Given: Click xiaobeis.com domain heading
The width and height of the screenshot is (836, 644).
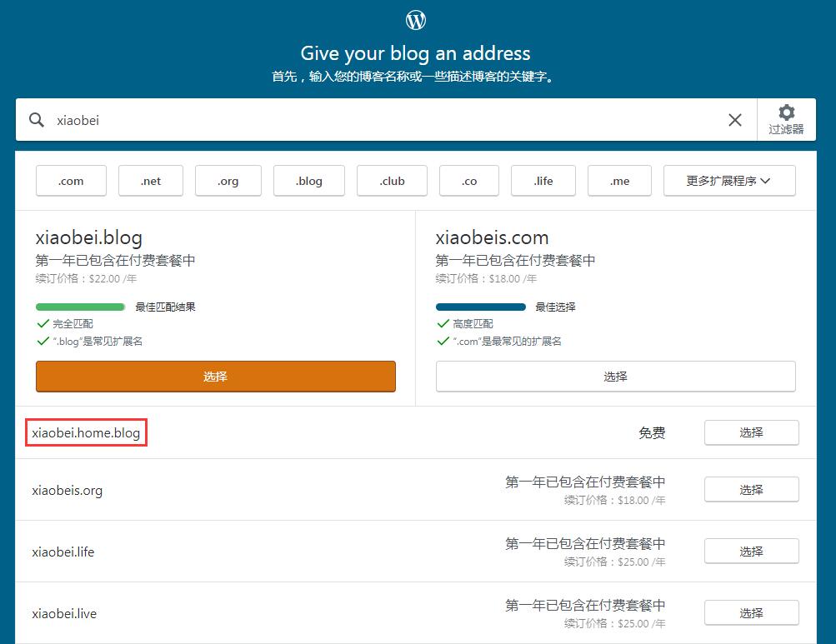Looking at the screenshot, I should click(x=492, y=237).
